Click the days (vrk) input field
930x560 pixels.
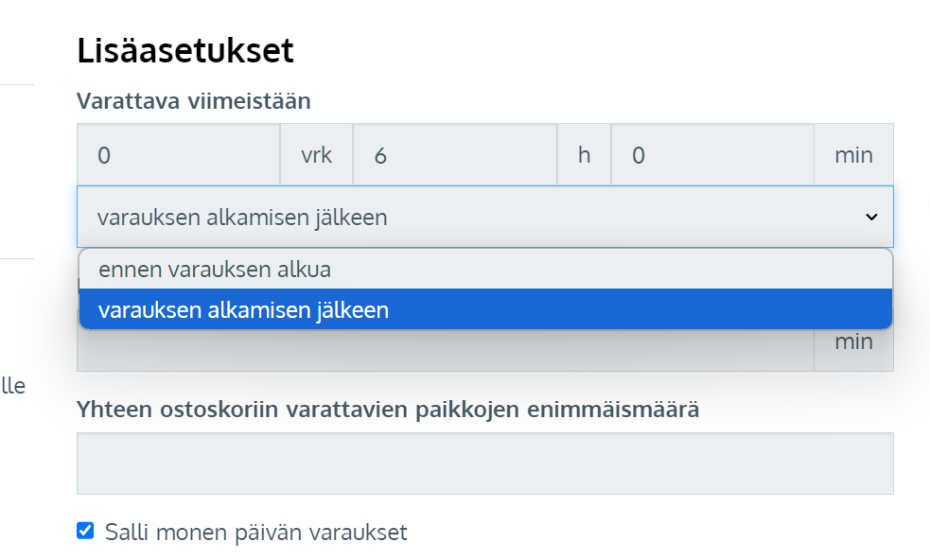tap(178, 155)
